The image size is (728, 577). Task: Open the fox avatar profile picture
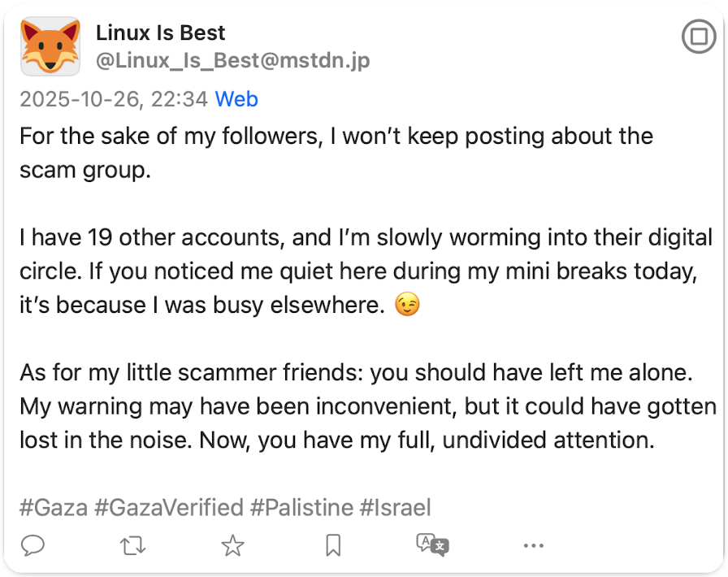[50, 46]
